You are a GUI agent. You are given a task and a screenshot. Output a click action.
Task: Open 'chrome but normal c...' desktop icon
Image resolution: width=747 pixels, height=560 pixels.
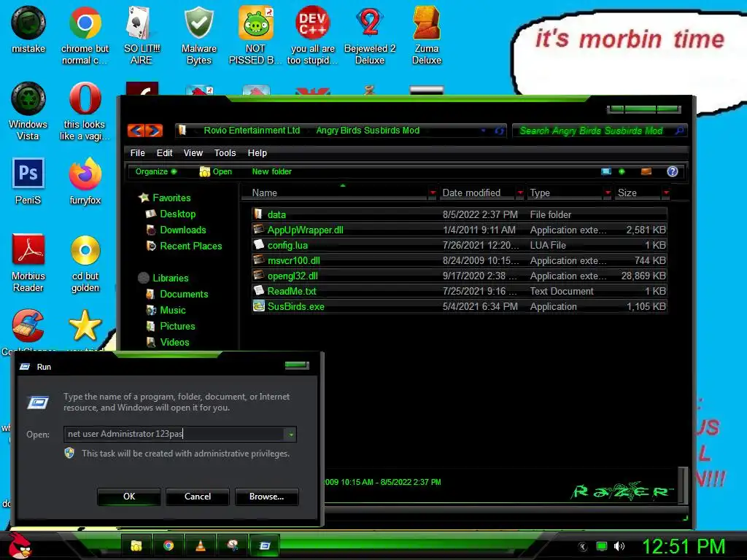[85, 35]
